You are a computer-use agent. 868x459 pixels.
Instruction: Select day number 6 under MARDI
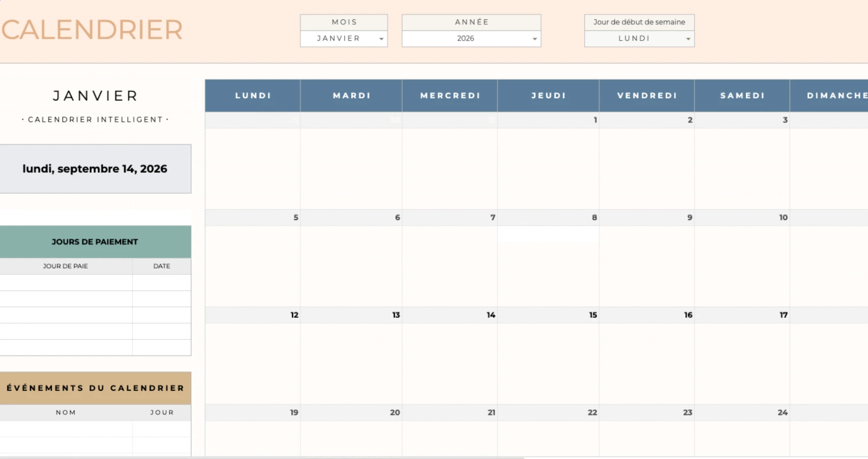click(x=352, y=218)
